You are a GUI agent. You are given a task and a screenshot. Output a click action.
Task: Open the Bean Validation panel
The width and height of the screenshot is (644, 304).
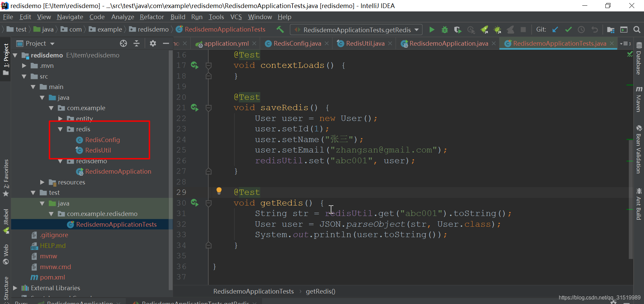[639, 149]
